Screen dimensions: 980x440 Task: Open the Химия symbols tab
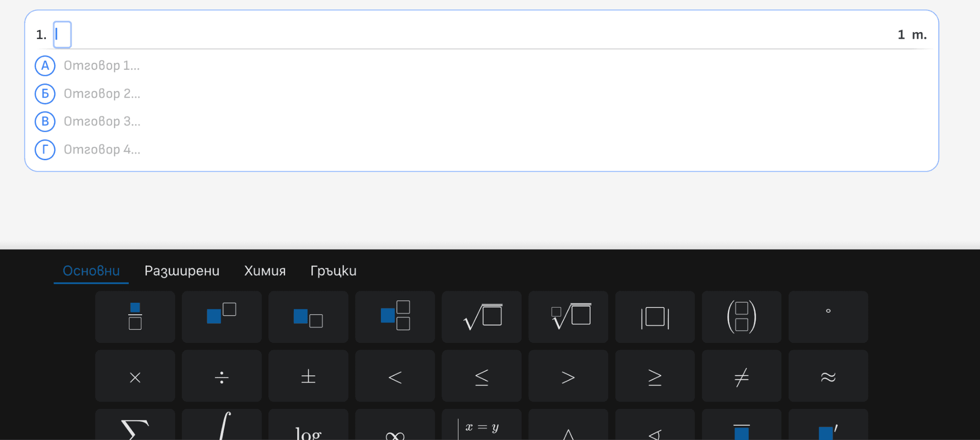pyautogui.click(x=265, y=271)
